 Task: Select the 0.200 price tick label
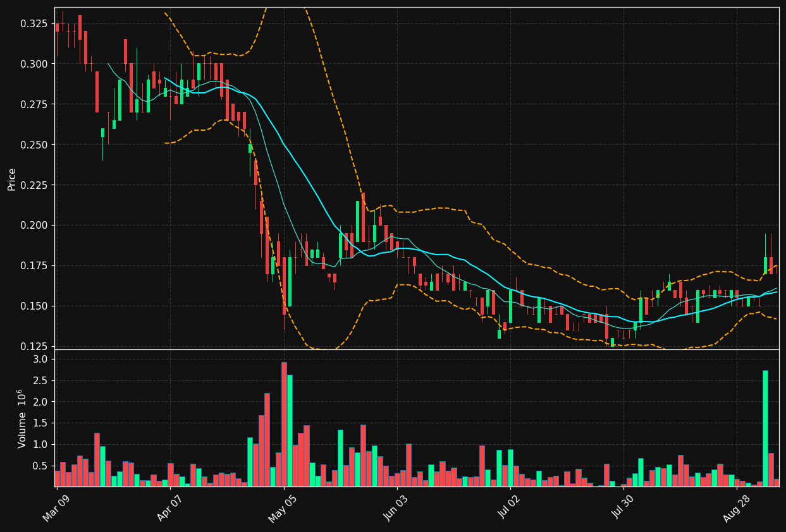pyautogui.click(x=35, y=226)
